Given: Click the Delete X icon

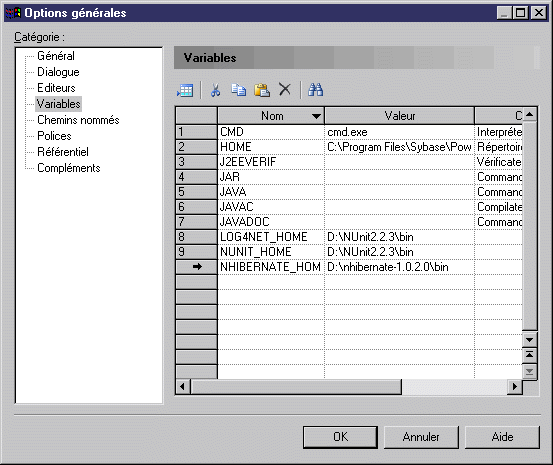Looking at the screenshot, I should pyautogui.click(x=285, y=89).
